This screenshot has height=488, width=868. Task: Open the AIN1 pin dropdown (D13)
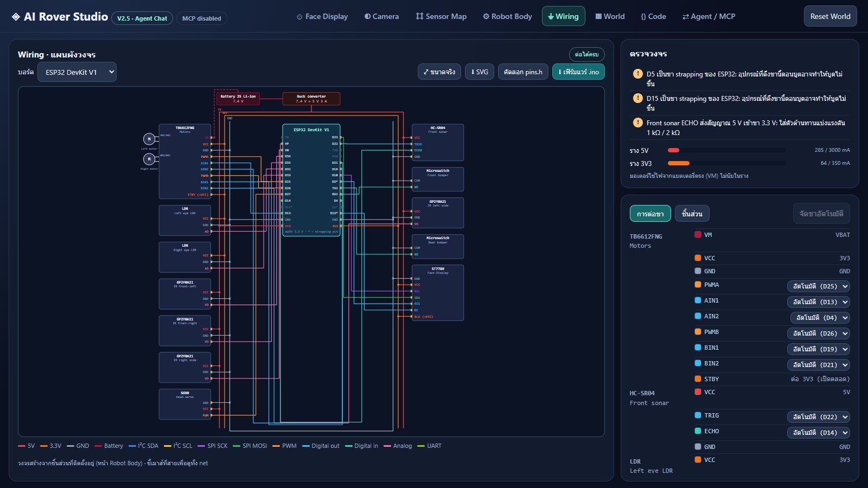click(819, 302)
